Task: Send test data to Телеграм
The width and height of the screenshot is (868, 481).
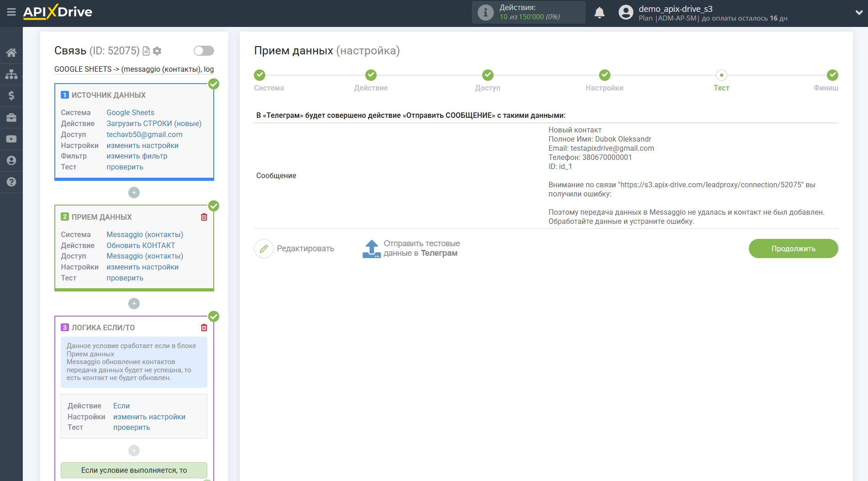Action: pos(411,248)
